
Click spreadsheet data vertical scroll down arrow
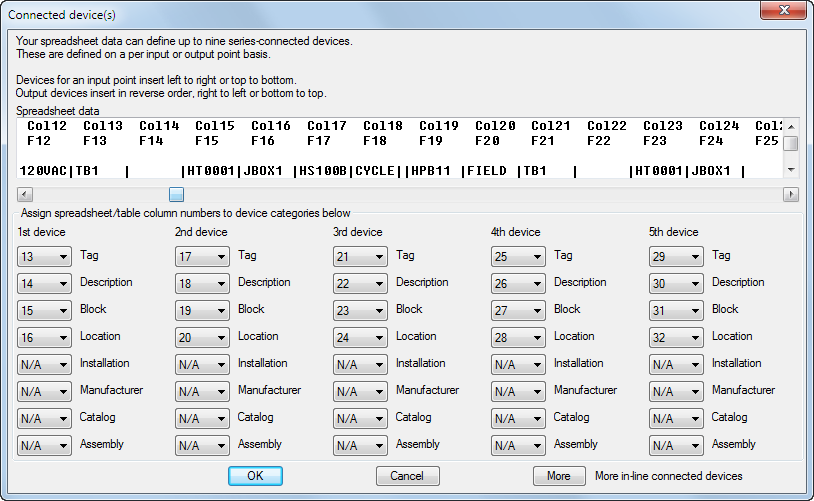tap(791, 170)
